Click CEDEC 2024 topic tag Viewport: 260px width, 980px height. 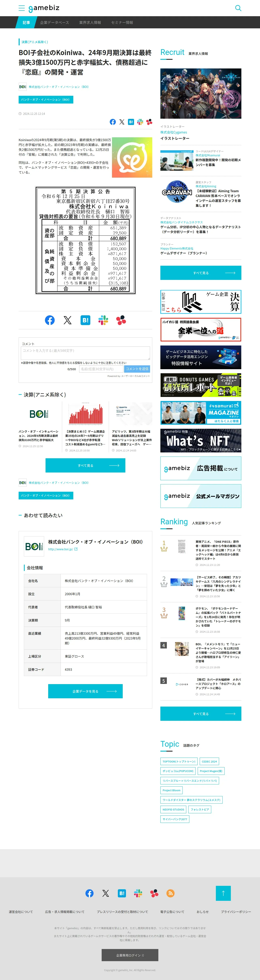tap(209, 762)
